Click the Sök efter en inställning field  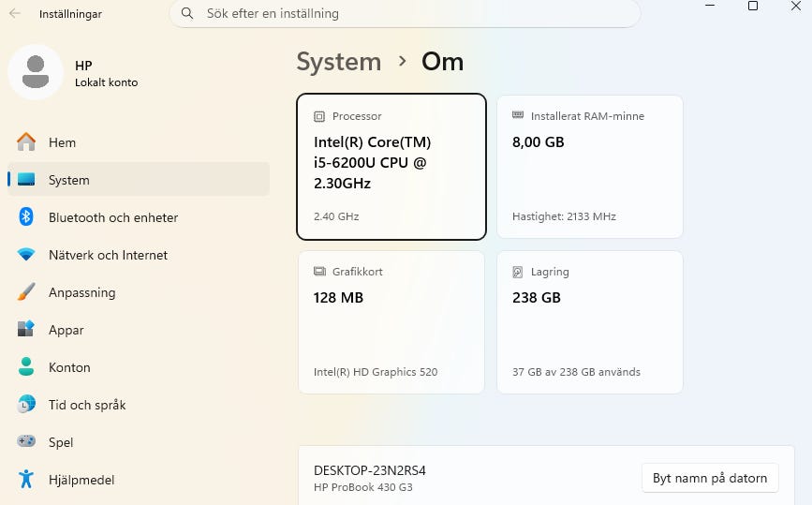405,13
